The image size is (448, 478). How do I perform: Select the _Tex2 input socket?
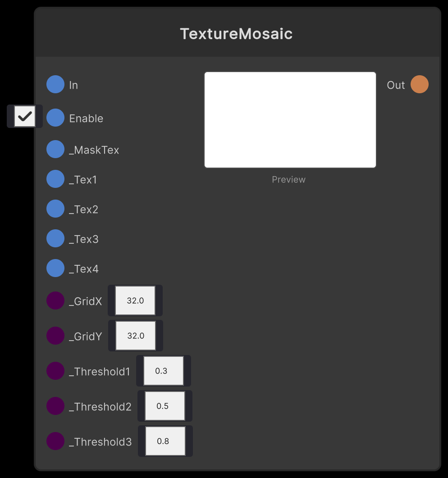click(x=55, y=209)
